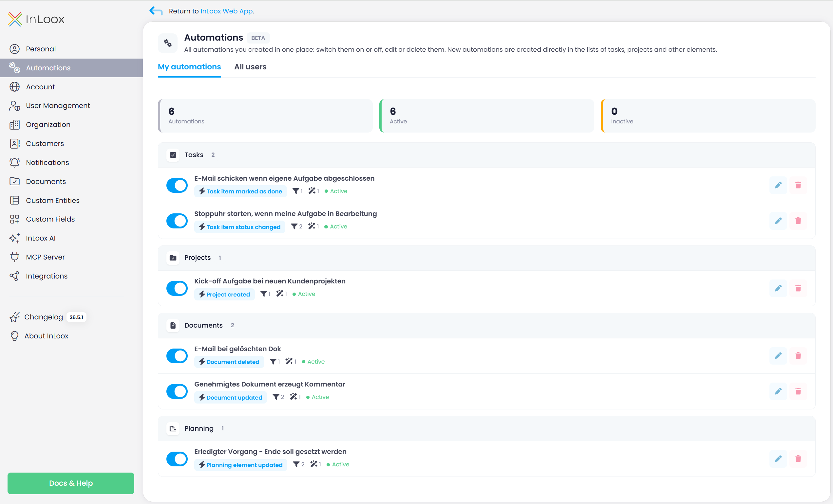The image size is (833, 504).
Task: Click the 6 Active summary card
Action: (x=486, y=116)
